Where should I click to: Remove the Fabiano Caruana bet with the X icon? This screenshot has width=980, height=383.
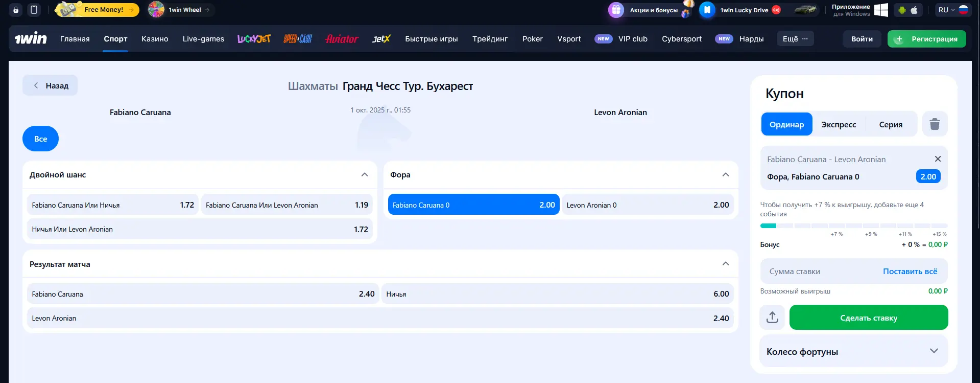937,159
